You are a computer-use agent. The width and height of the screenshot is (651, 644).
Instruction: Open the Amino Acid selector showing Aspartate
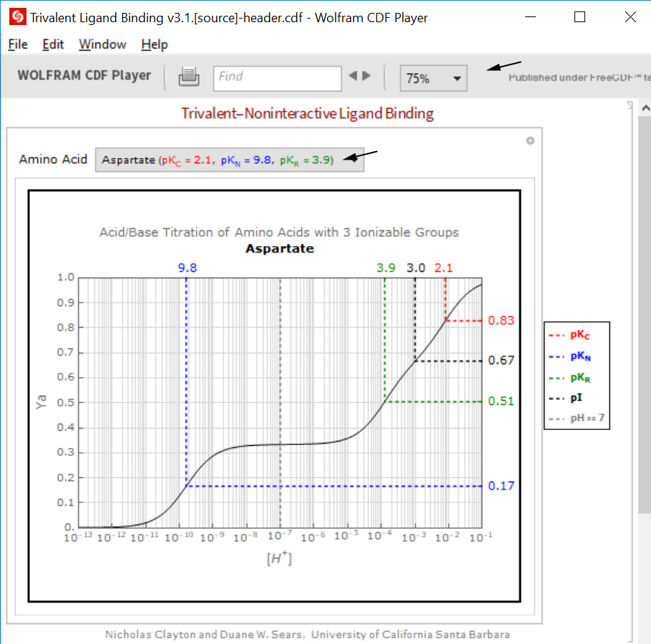(x=229, y=159)
